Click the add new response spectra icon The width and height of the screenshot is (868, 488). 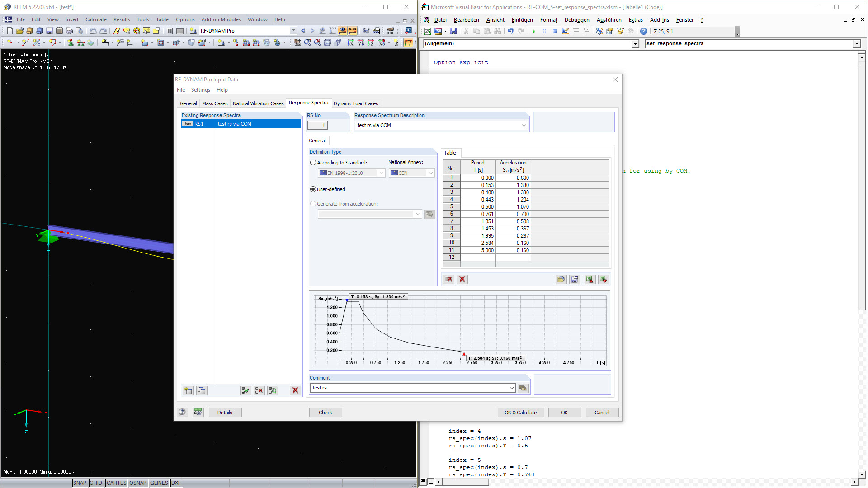click(188, 390)
